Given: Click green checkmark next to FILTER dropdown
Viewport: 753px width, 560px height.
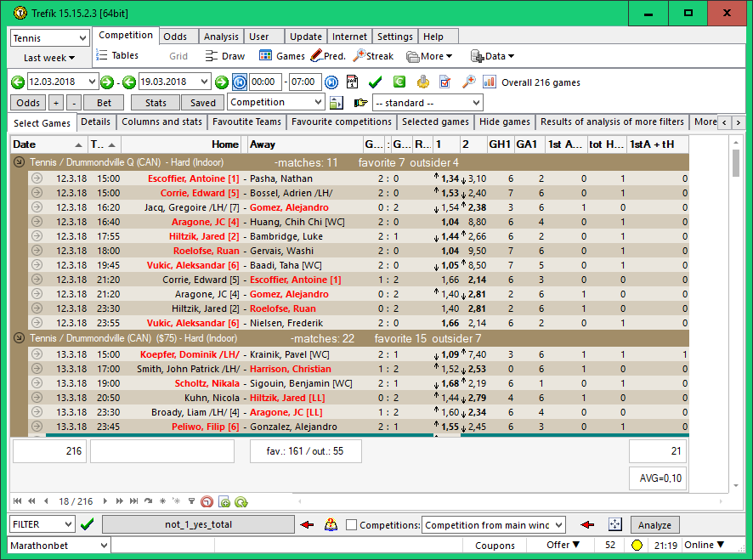Looking at the screenshot, I should click(87, 525).
